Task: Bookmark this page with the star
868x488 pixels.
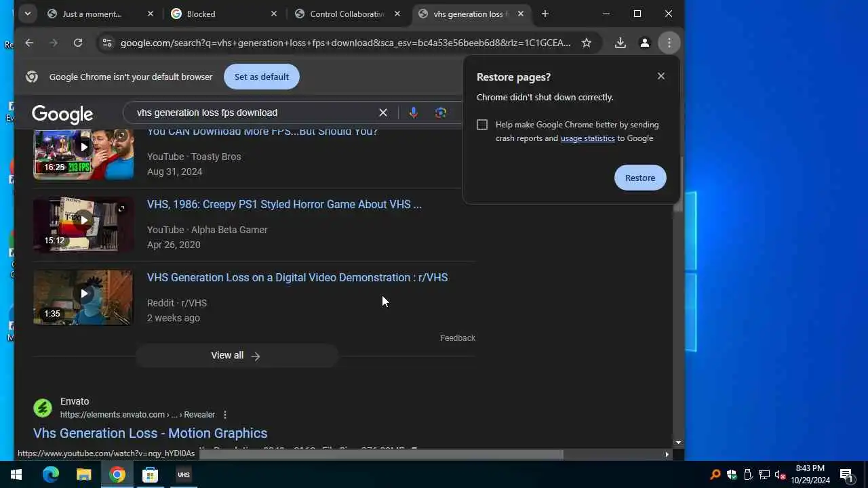Action: click(587, 43)
